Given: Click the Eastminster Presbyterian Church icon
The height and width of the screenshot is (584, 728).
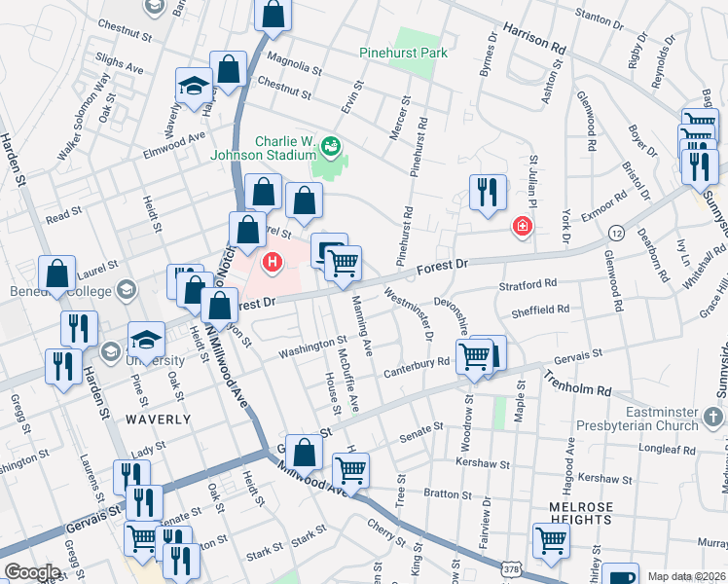Looking at the screenshot, I should [x=713, y=417].
